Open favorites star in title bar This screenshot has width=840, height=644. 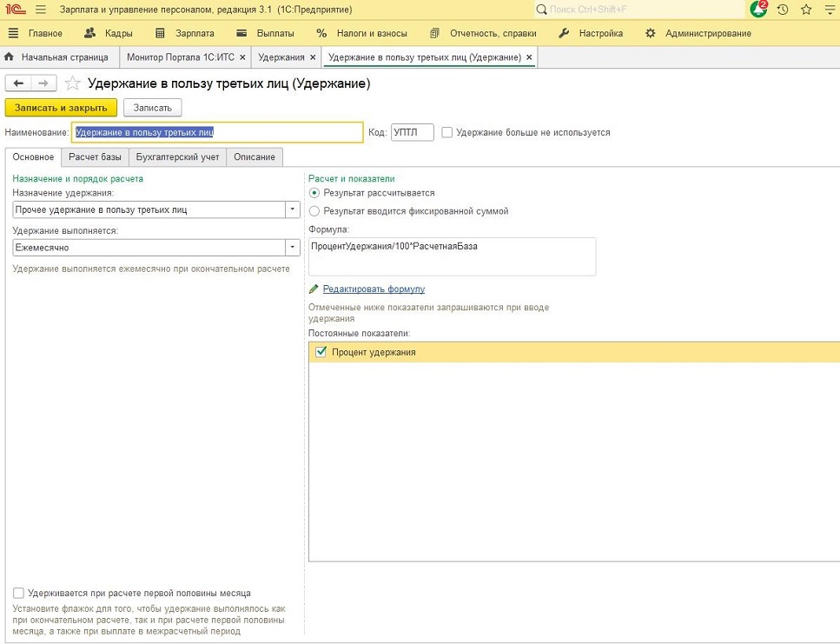coord(806,10)
